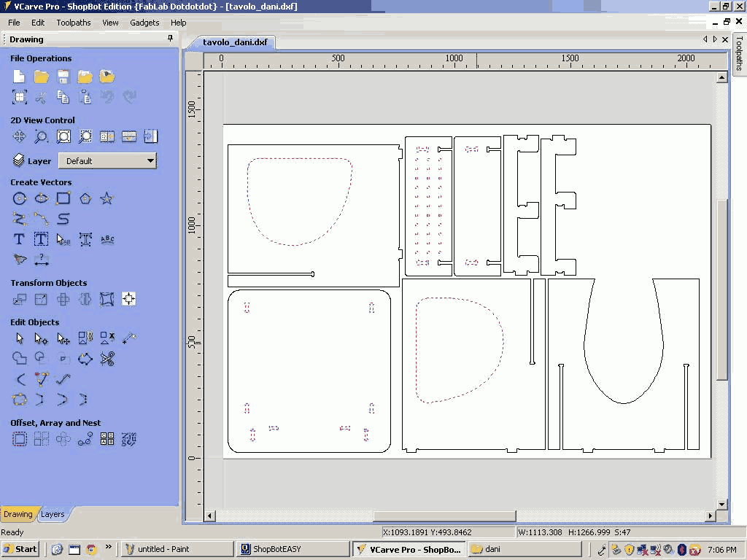The width and height of the screenshot is (747, 560).
Task: Draw a polygon tool
Action: 85,198
